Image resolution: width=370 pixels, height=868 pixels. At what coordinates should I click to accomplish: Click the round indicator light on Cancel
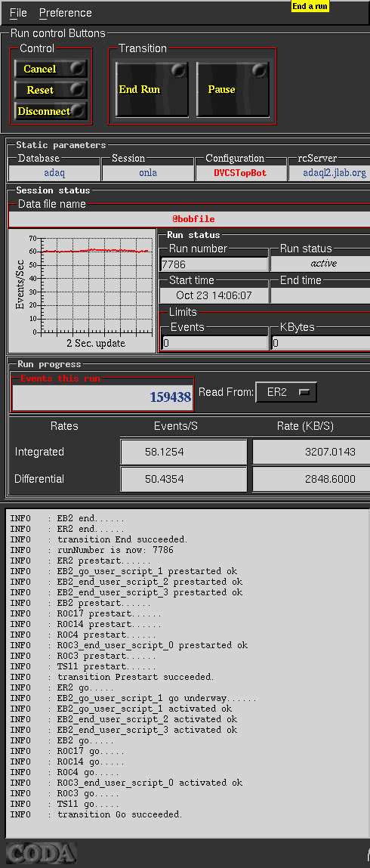(x=79, y=68)
